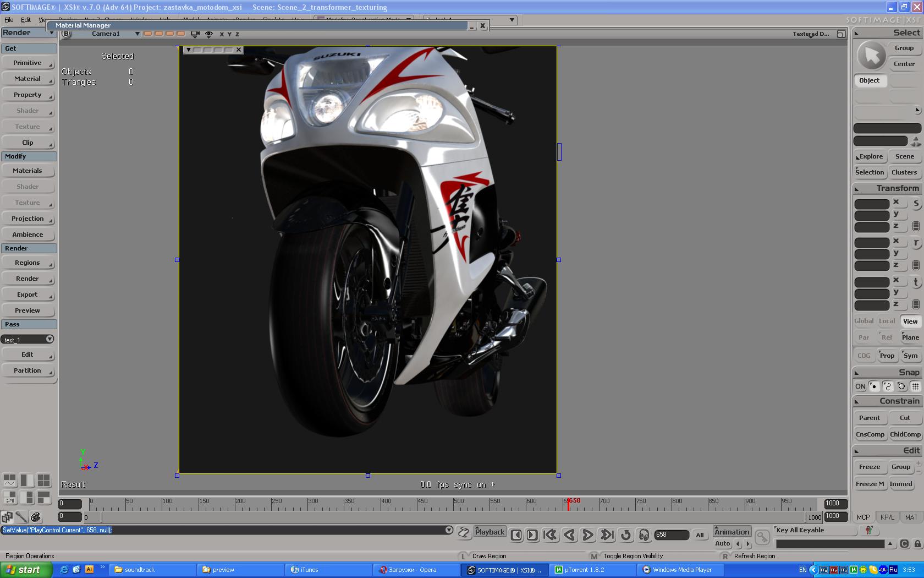Click the Parent constrain button

coord(870,418)
